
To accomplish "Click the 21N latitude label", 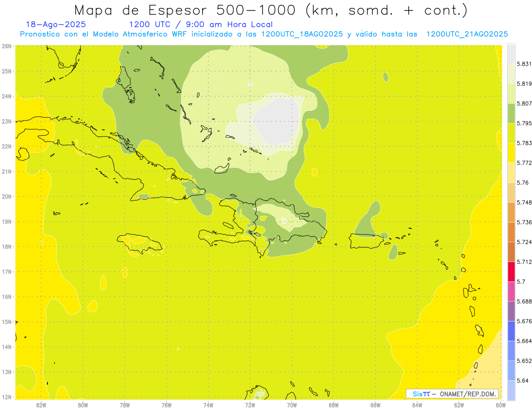I will (6, 171).
